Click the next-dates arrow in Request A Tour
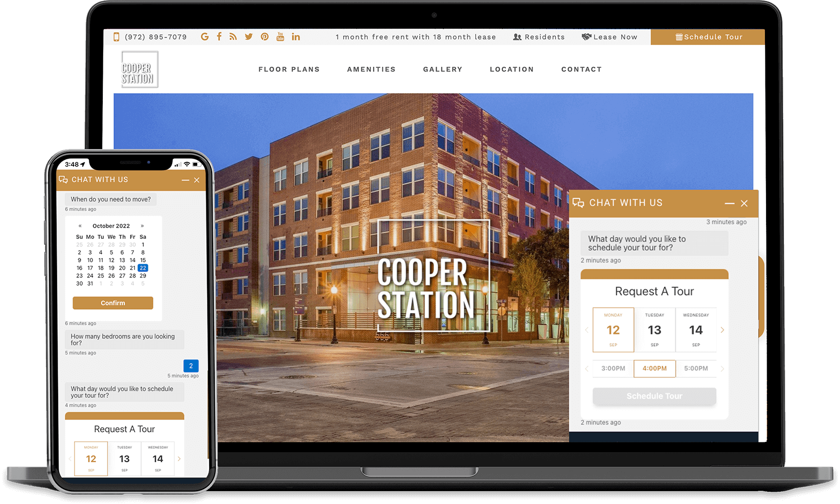The width and height of the screenshot is (840, 504). pyautogui.click(x=722, y=330)
